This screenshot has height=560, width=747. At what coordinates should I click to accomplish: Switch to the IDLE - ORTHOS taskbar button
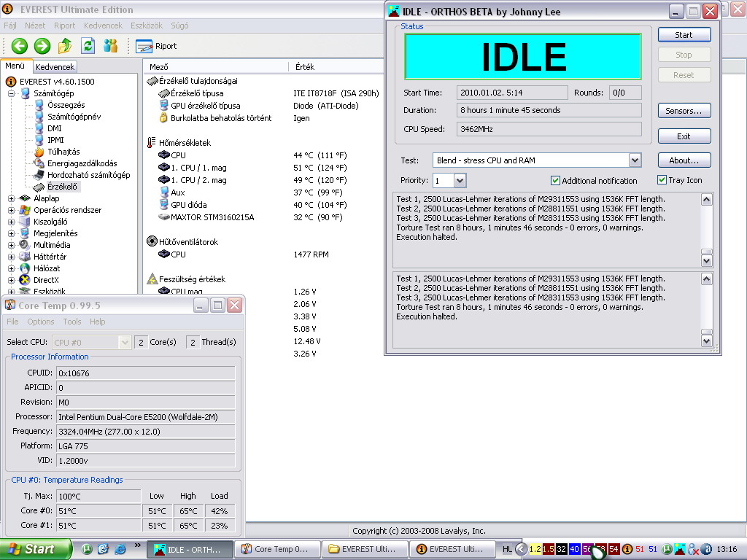click(189, 549)
